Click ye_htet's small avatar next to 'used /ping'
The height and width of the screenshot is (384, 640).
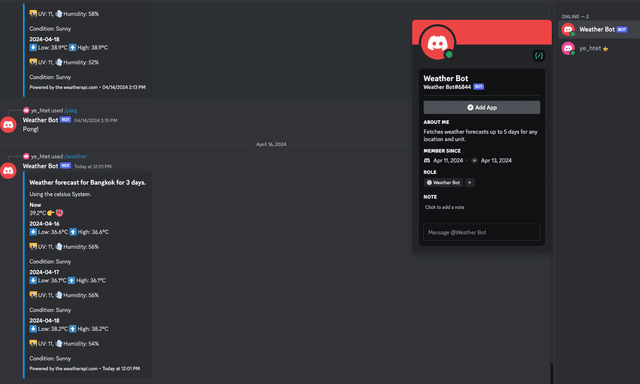tap(26, 110)
